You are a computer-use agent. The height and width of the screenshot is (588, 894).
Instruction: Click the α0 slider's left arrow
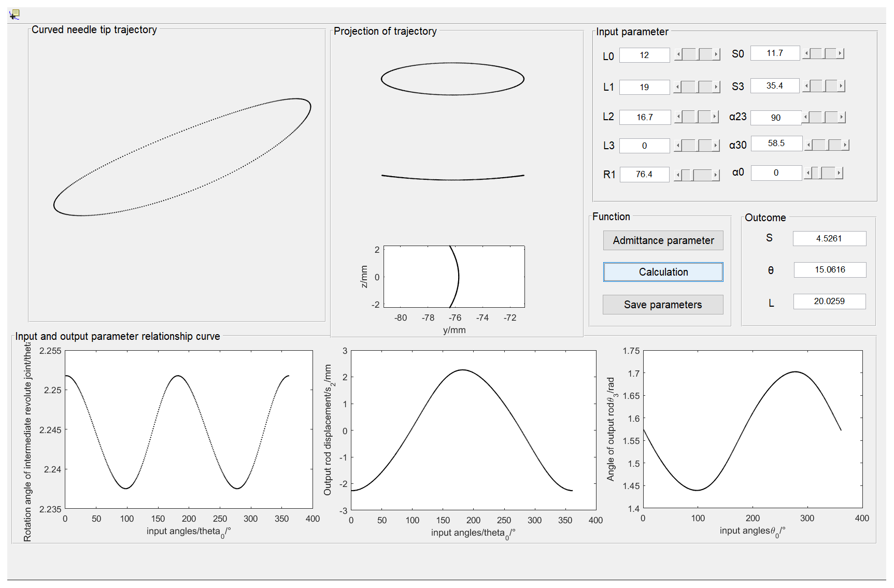[x=807, y=173]
